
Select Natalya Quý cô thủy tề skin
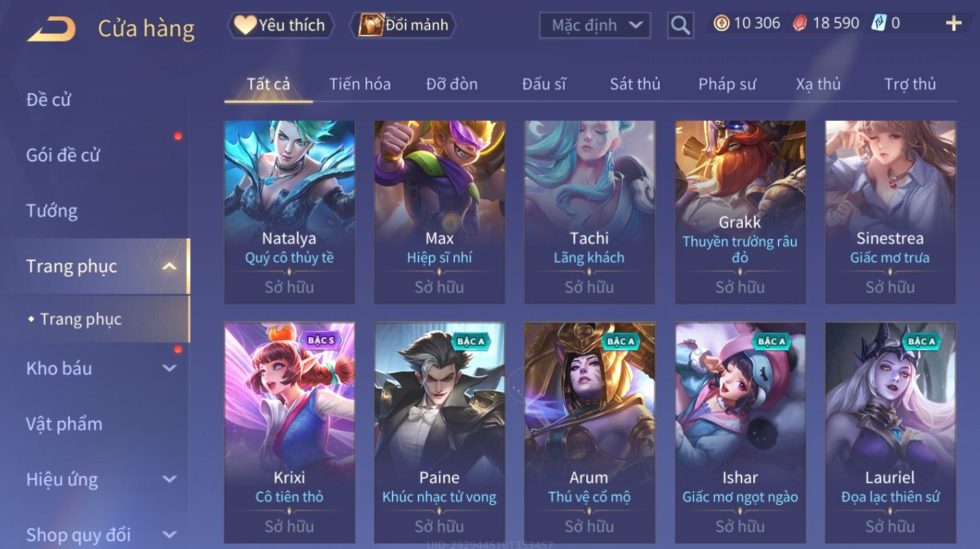click(x=289, y=212)
